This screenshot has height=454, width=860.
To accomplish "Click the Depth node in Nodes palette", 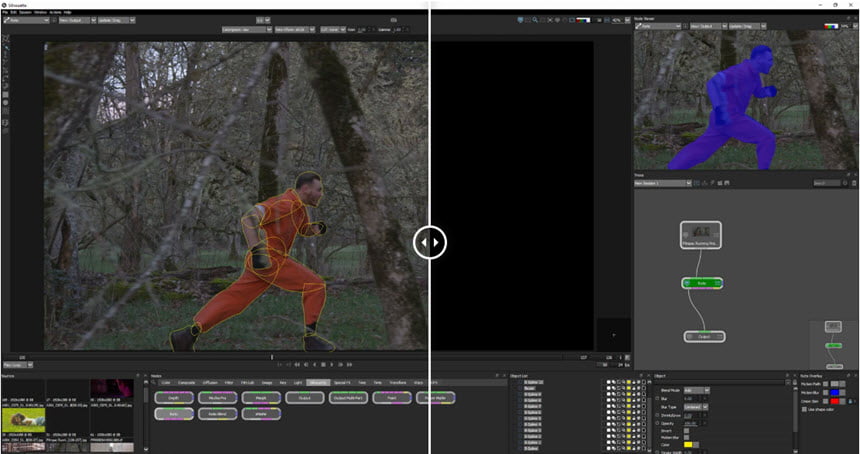I will pyautogui.click(x=174, y=398).
